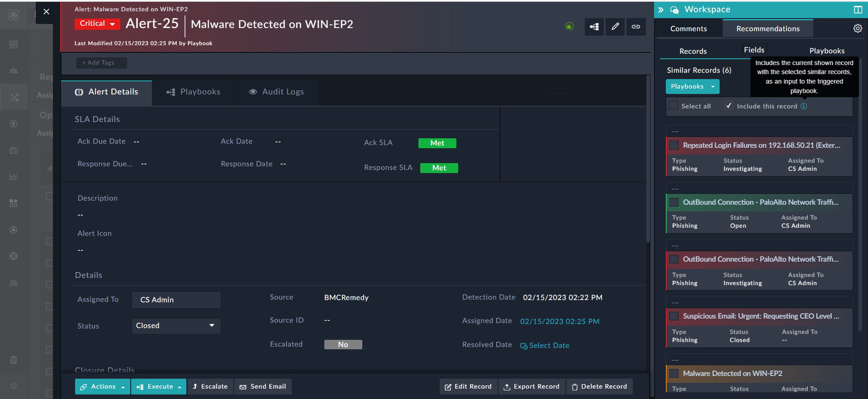Check the Select all checkbox
This screenshot has height=399, width=868.
(674, 105)
